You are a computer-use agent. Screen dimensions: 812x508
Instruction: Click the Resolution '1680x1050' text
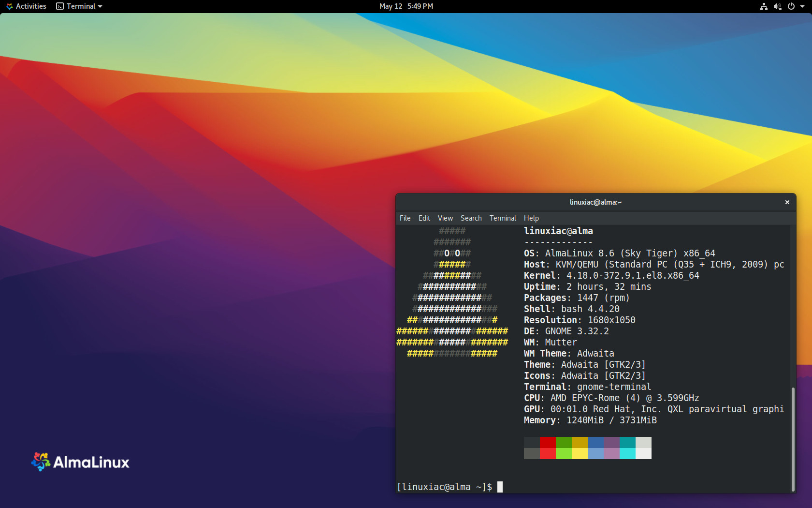pyautogui.click(x=611, y=320)
